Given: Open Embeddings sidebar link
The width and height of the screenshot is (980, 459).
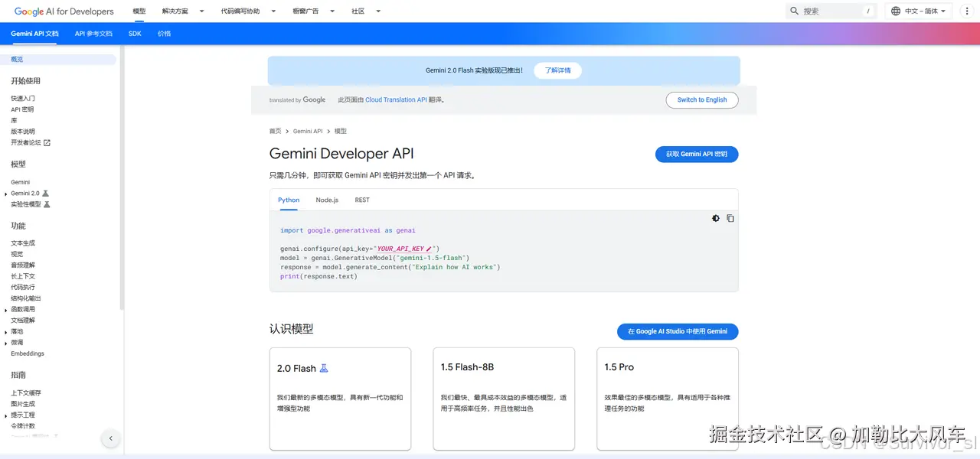Looking at the screenshot, I should 28,353.
